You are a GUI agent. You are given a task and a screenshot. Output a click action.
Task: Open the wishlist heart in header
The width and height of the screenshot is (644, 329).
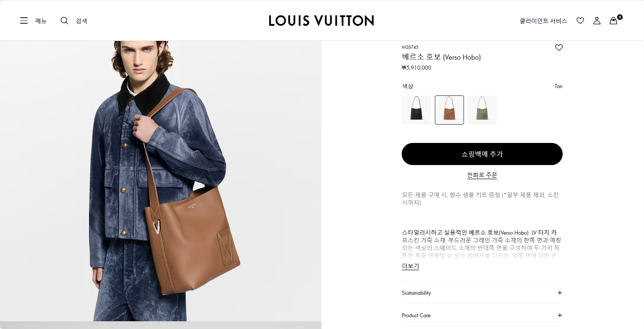pos(580,21)
